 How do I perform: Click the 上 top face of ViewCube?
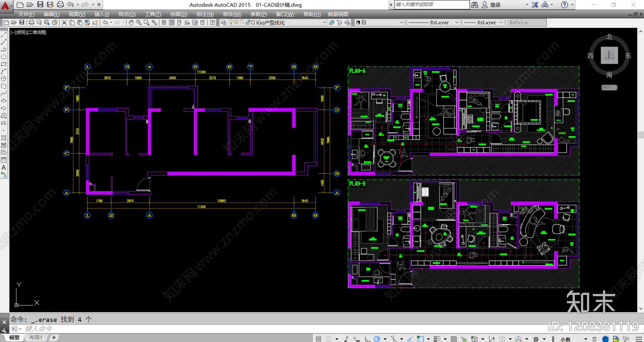609,55
